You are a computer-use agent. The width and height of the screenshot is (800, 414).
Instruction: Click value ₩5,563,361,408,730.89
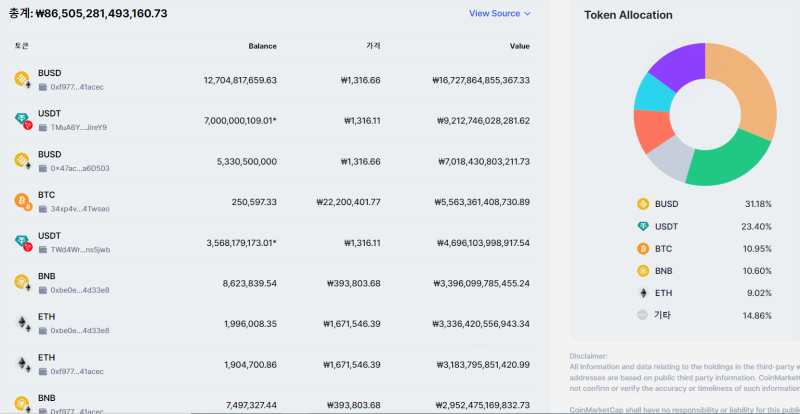(x=482, y=202)
